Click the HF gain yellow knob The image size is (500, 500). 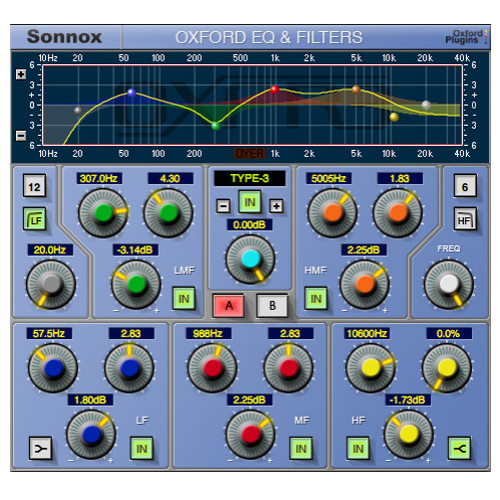pos(409,434)
